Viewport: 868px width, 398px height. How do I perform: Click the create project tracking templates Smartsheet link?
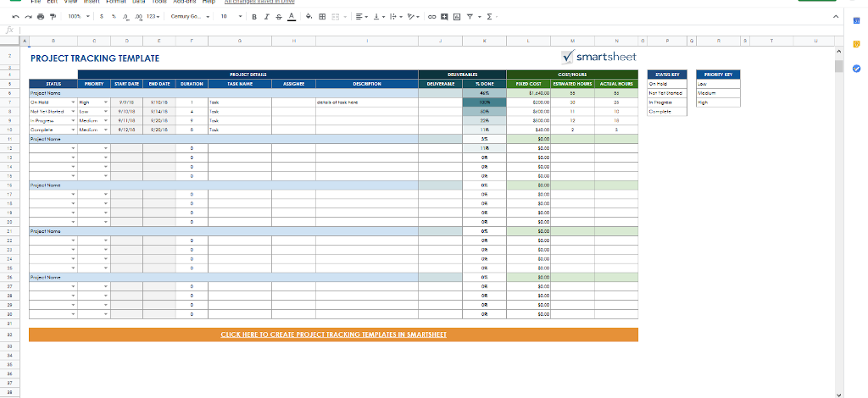(x=334, y=334)
